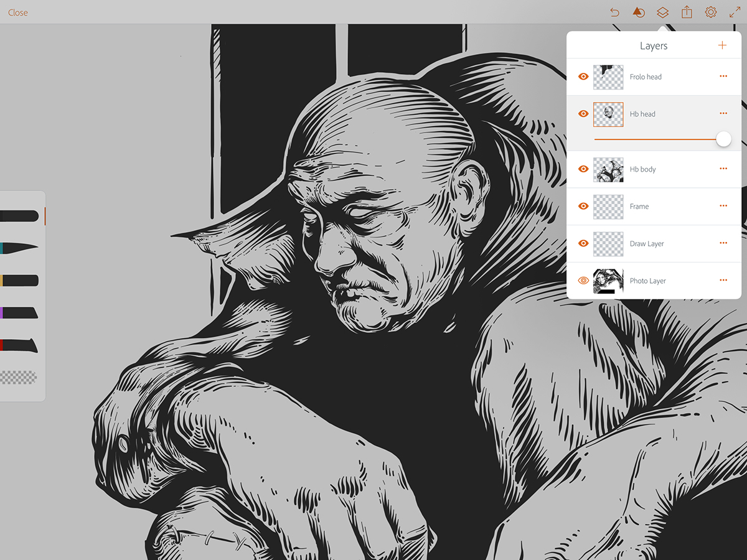Open more options for Hb body
Image resolution: width=747 pixels, height=560 pixels.
(723, 169)
